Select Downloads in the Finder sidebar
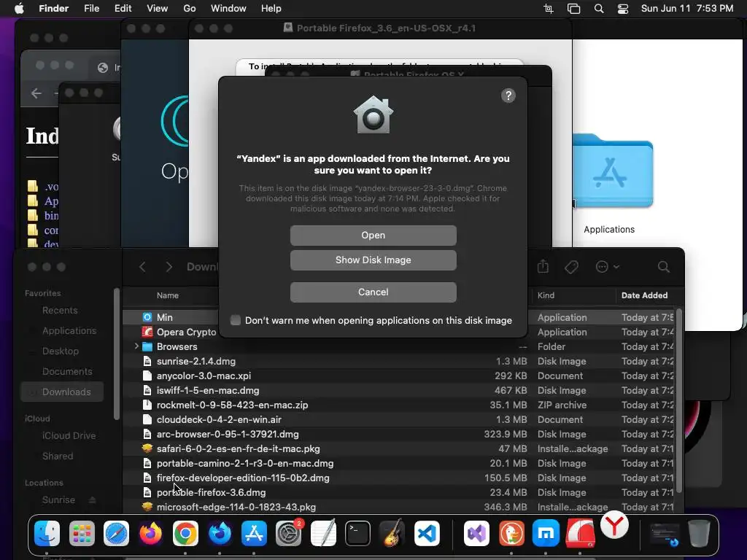The width and height of the screenshot is (747, 560). tap(62, 392)
